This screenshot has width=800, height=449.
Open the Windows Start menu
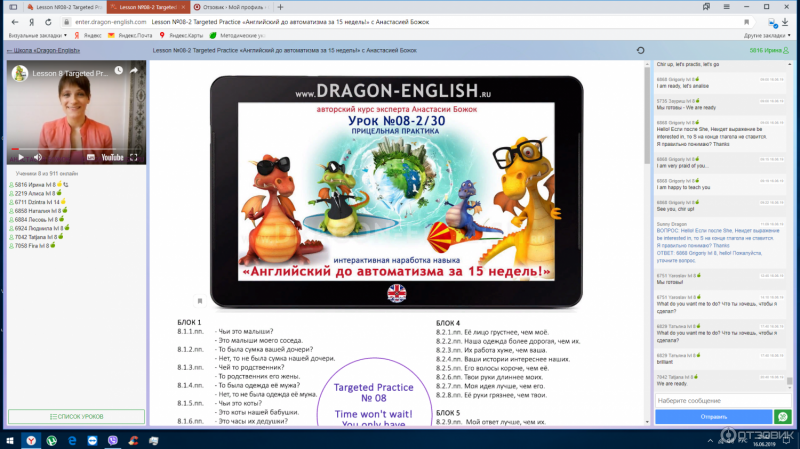click(10, 440)
